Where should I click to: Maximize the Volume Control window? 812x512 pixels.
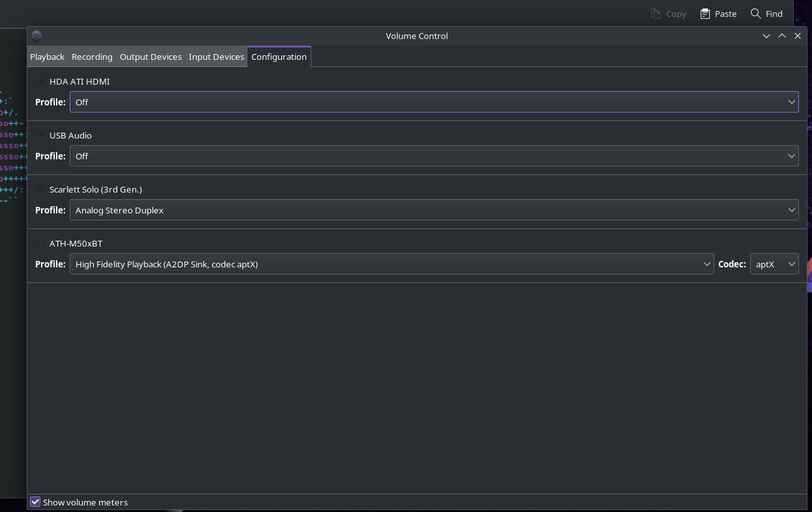click(x=782, y=36)
